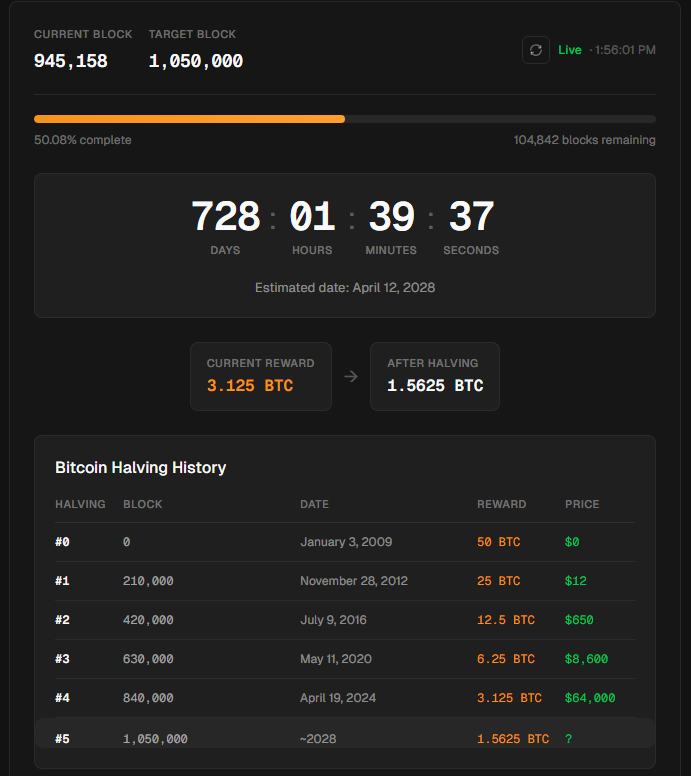The image size is (691, 776).
Task: Click the REWARD column header
Action: [501, 504]
